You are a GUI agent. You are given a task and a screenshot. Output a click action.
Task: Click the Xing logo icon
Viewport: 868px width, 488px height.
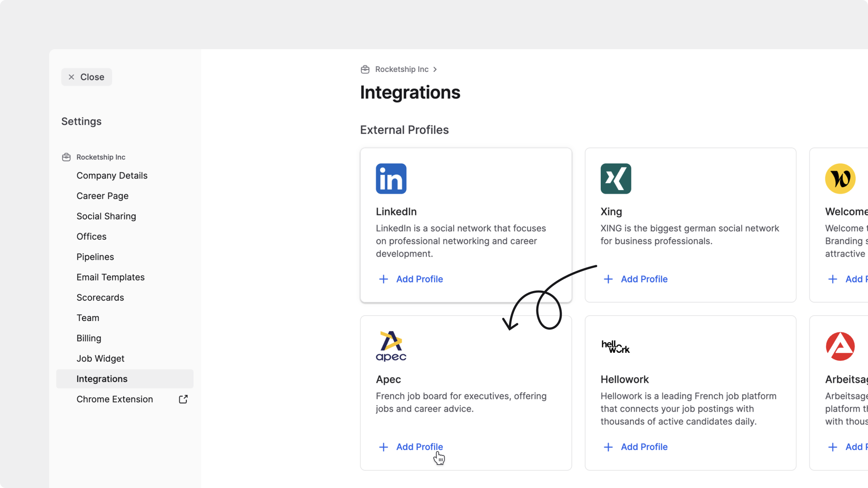(x=616, y=178)
